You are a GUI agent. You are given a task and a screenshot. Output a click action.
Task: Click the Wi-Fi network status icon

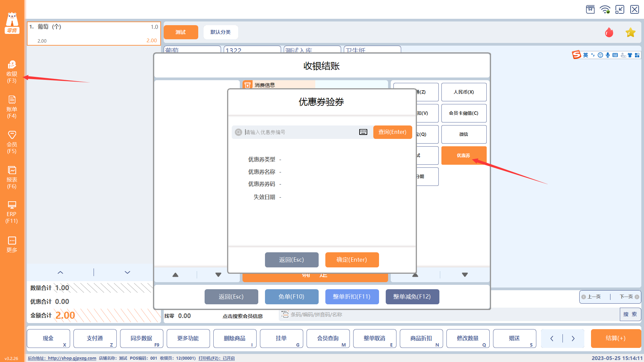605,9
